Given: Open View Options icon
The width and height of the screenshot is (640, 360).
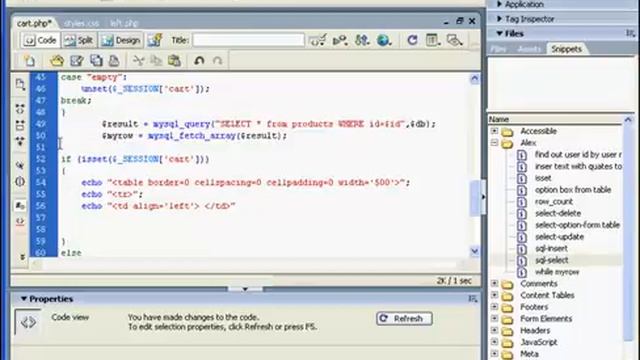Looking at the screenshot, I should tap(432, 40).
